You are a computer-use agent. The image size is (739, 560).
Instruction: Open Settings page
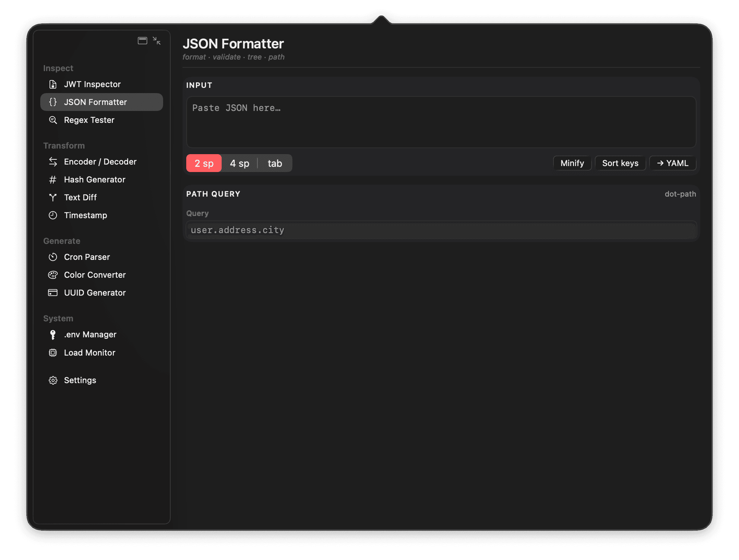[x=102, y=380]
